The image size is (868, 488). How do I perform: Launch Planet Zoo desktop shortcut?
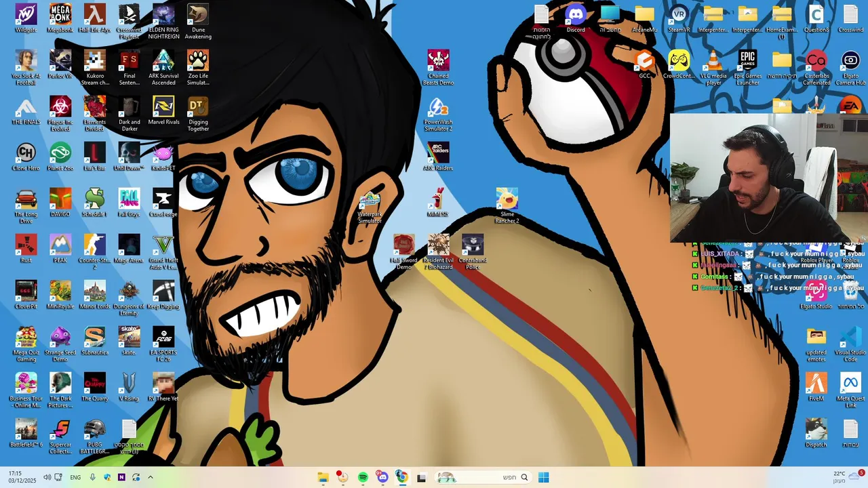[x=60, y=157]
